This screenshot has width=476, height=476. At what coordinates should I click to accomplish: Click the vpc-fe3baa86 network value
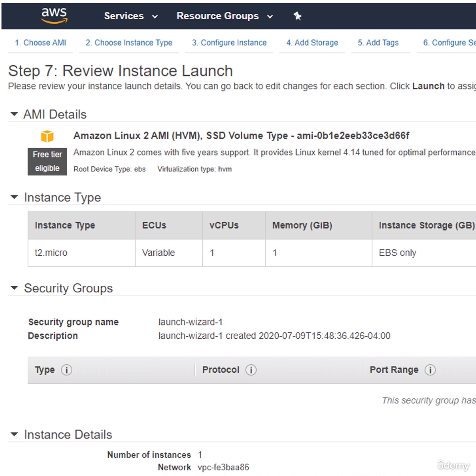(223, 467)
